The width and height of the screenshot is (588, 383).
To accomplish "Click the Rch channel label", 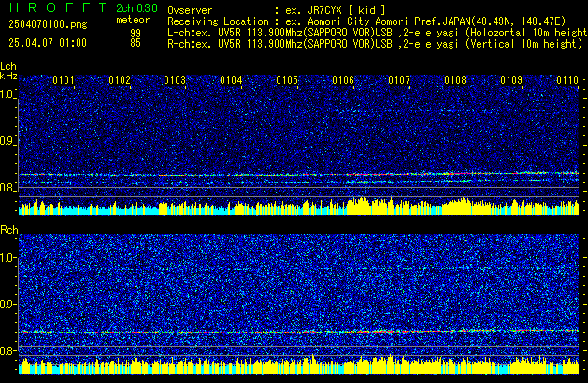I will 9,230.
